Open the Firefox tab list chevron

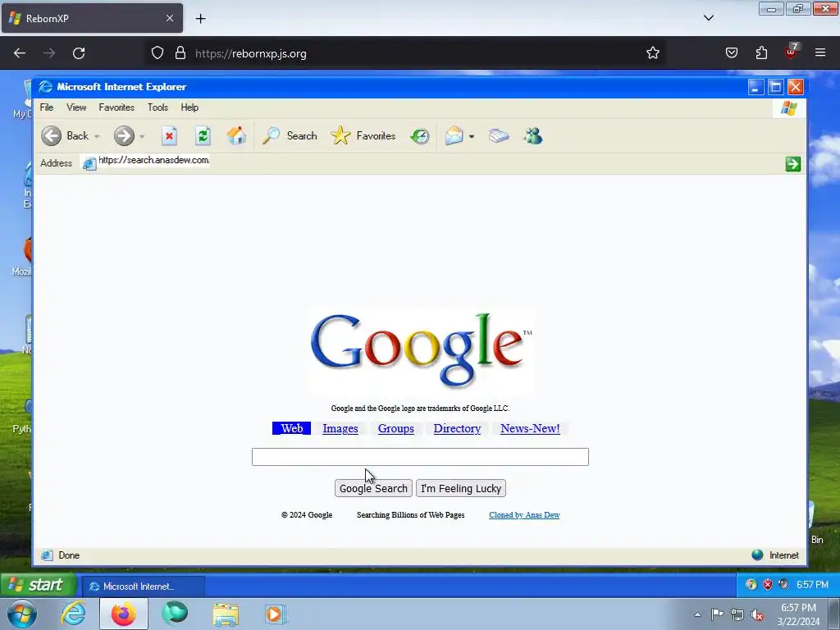pos(708,18)
